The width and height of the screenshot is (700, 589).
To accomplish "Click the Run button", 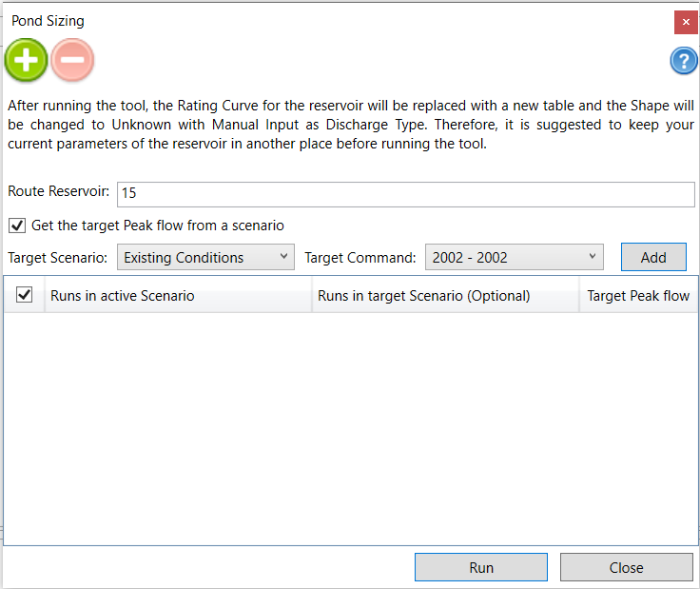I will click(481, 567).
